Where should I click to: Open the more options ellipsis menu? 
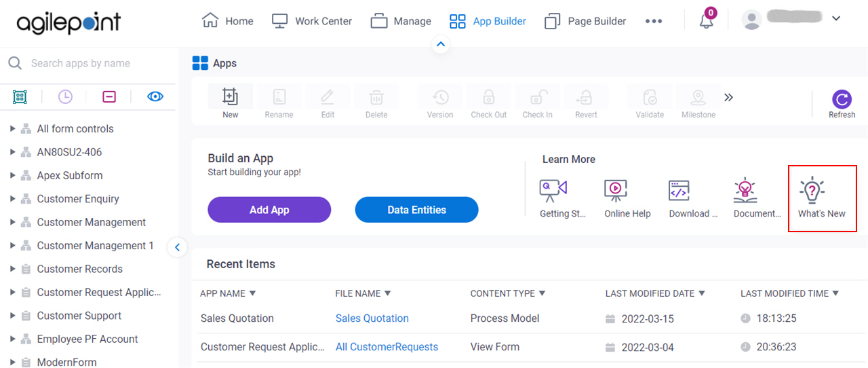coord(654,21)
